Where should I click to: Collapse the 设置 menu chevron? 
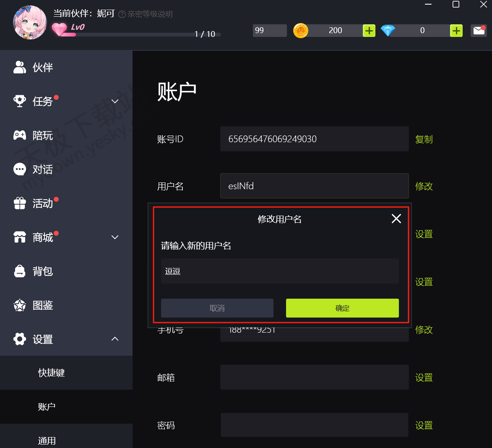(x=115, y=339)
